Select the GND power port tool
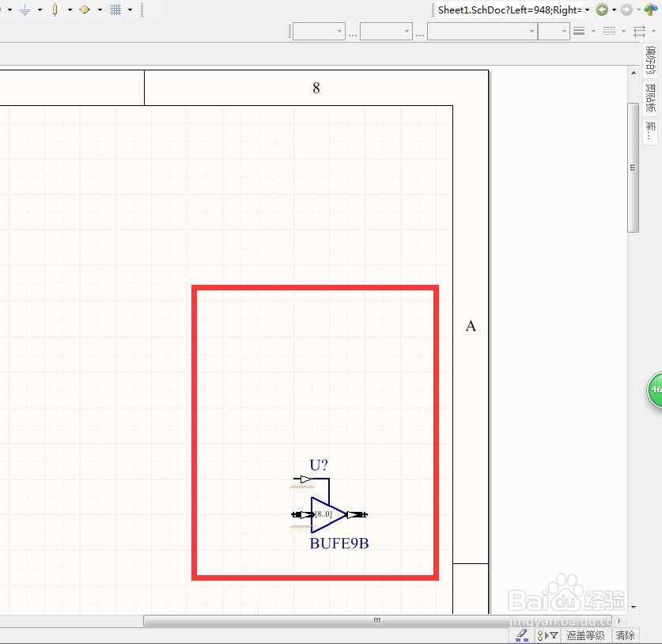The width and height of the screenshot is (662, 644). tap(25, 9)
